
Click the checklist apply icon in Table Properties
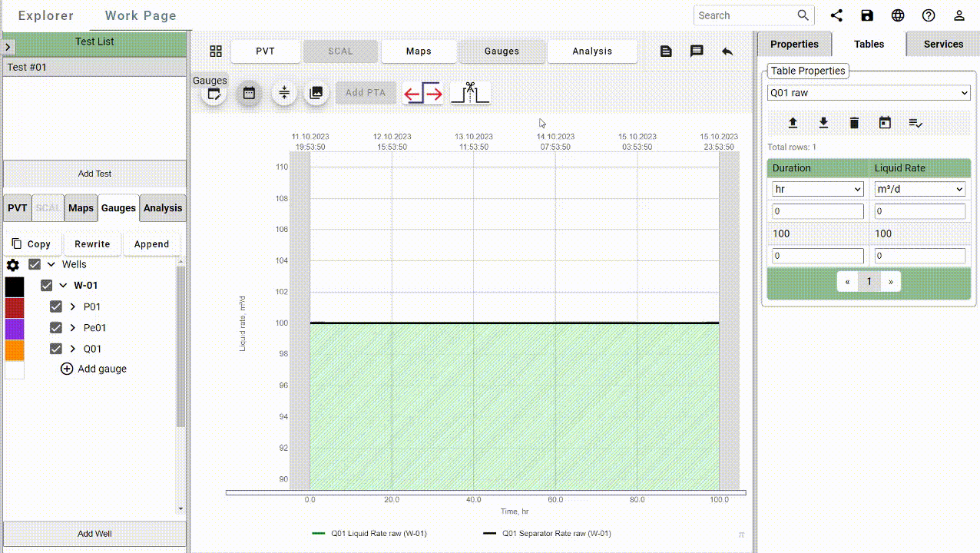pyautogui.click(x=915, y=123)
